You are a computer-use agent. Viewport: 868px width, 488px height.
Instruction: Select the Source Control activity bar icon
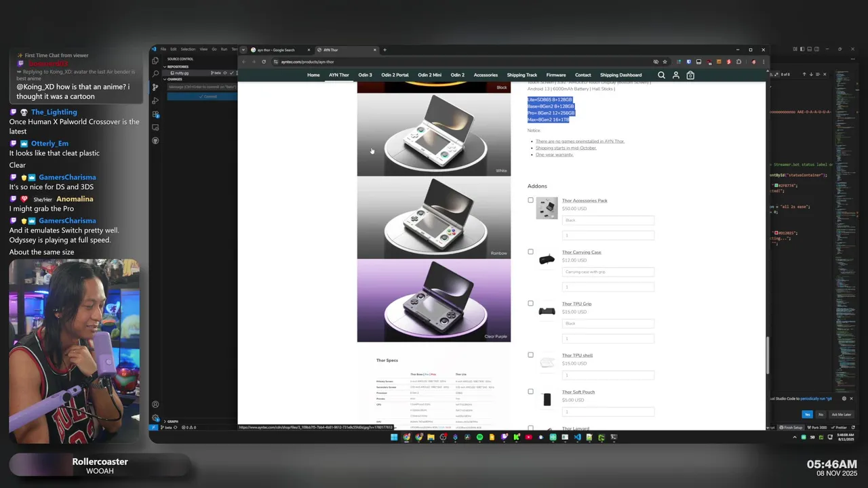[155, 87]
